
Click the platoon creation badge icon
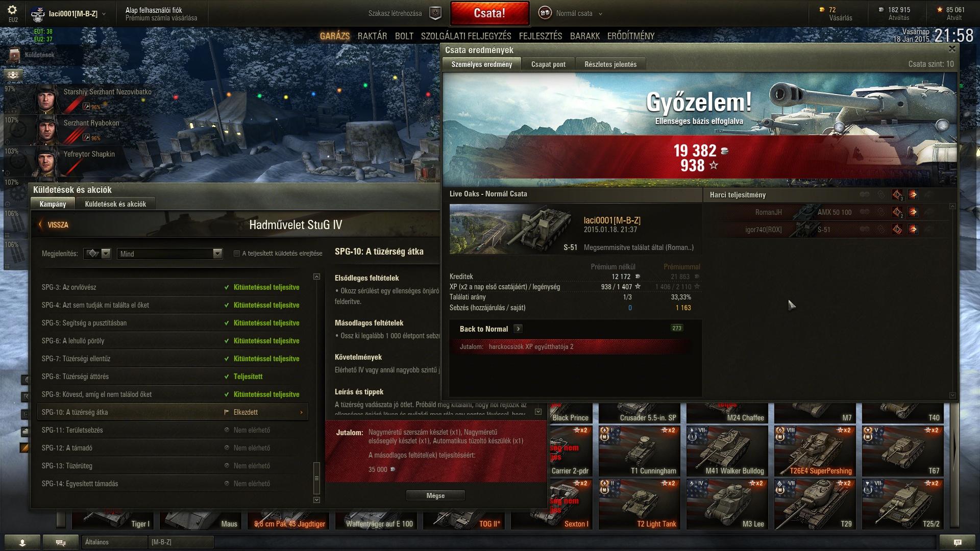point(435,13)
